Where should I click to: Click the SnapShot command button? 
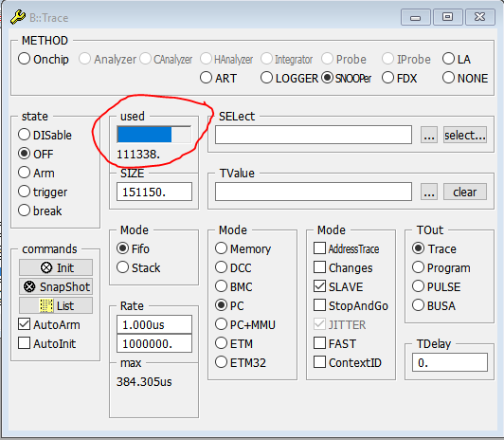tap(56, 286)
